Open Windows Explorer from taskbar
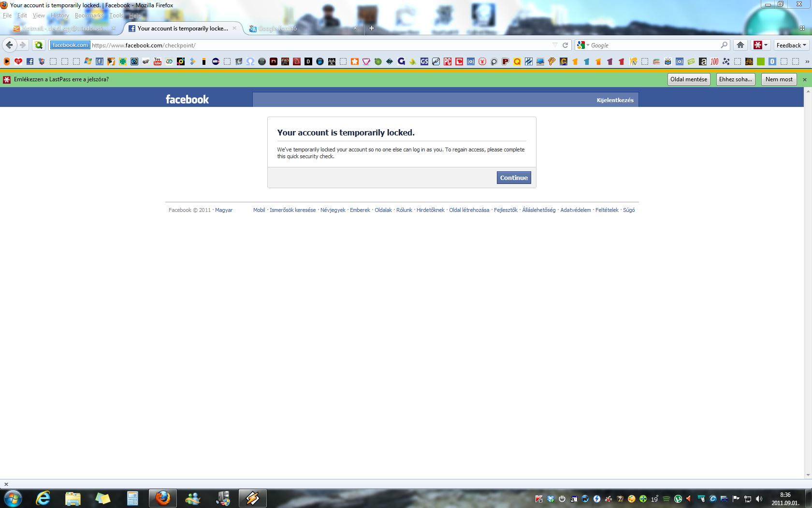Viewport: 812px width, 508px height. (x=72, y=498)
